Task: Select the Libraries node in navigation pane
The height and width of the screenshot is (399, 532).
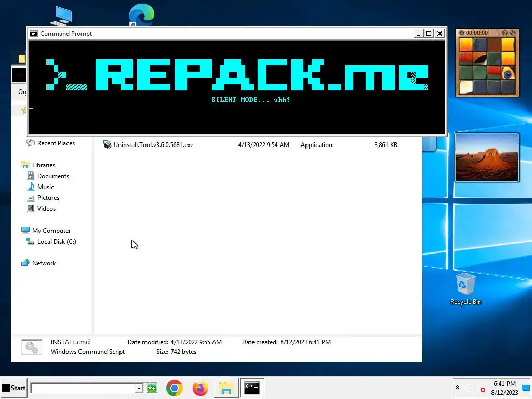Action: (38, 165)
